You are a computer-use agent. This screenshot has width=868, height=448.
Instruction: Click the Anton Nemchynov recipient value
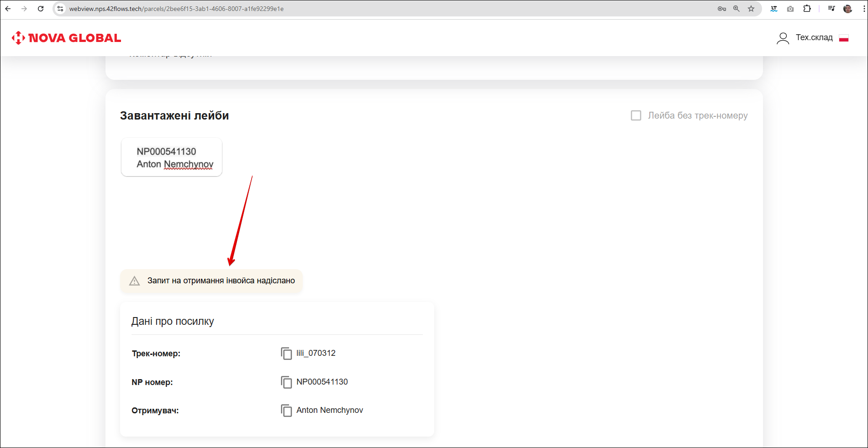(x=330, y=410)
